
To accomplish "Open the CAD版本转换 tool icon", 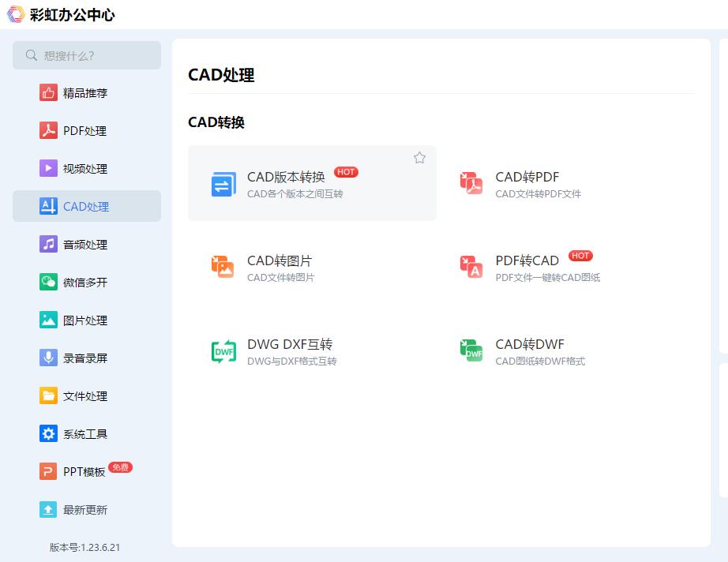I will 223,183.
